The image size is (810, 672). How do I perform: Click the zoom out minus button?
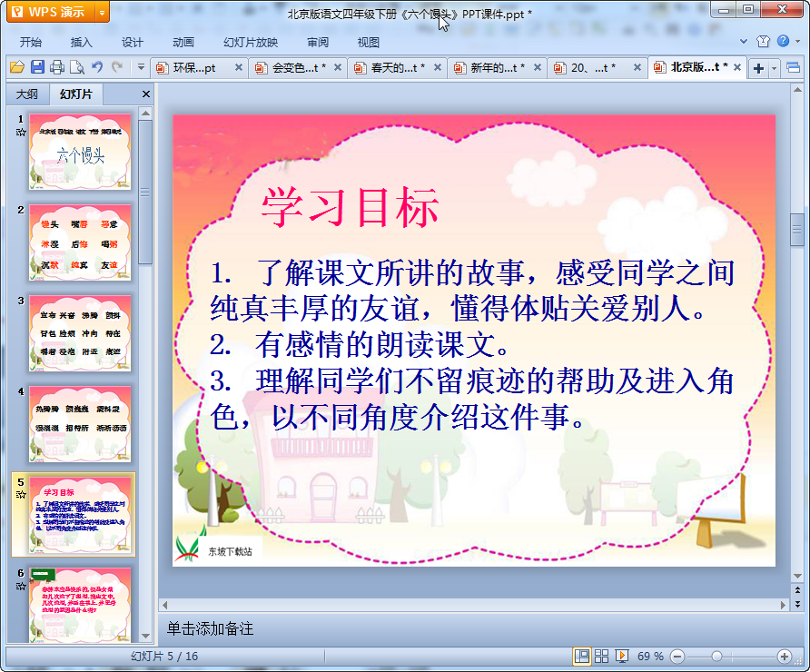(x=677, y=657)
